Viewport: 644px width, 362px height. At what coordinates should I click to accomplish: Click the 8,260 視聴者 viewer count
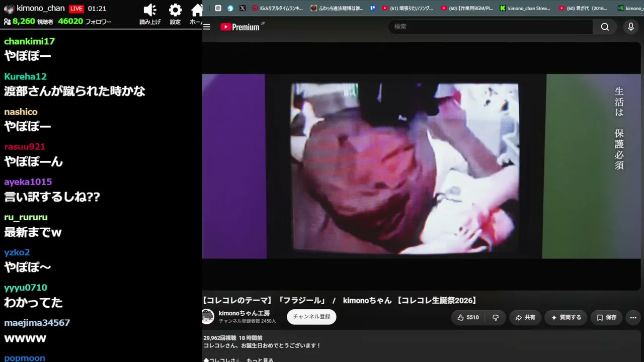coord(33,22)
